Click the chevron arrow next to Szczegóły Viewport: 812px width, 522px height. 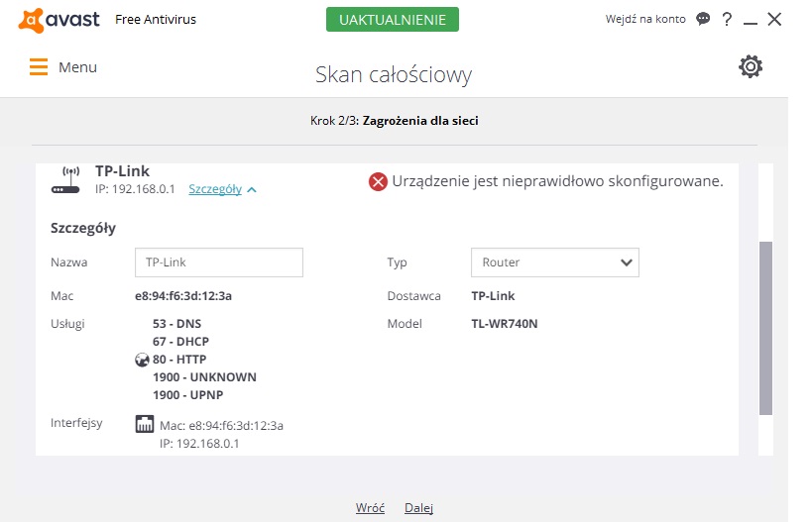point(252,190)
